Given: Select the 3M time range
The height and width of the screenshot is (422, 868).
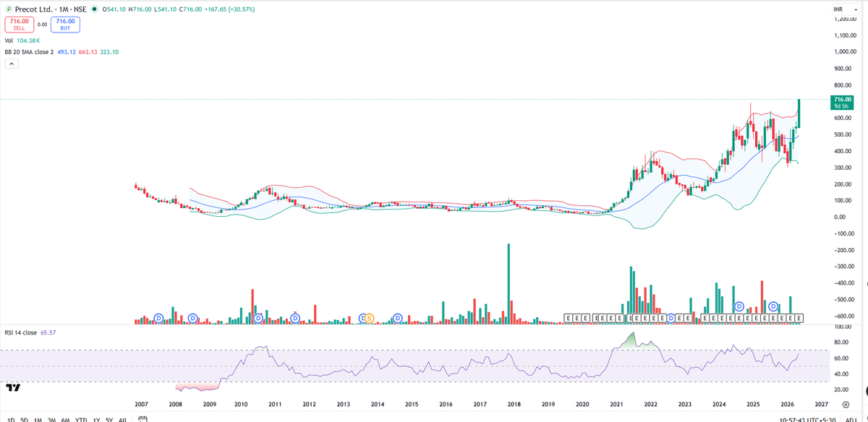Looking at the screenshot, I should pyautogui.click(x=53, y=420).
